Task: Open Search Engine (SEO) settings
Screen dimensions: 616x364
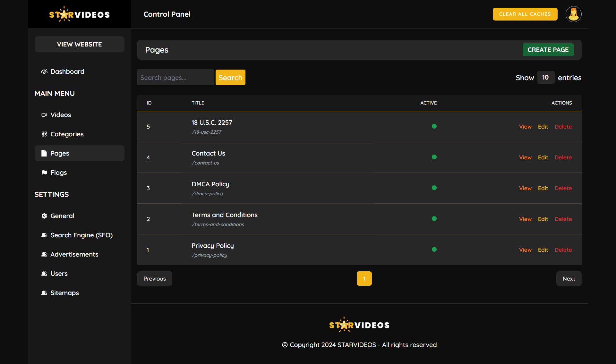Action: click(x=81, y=235)
